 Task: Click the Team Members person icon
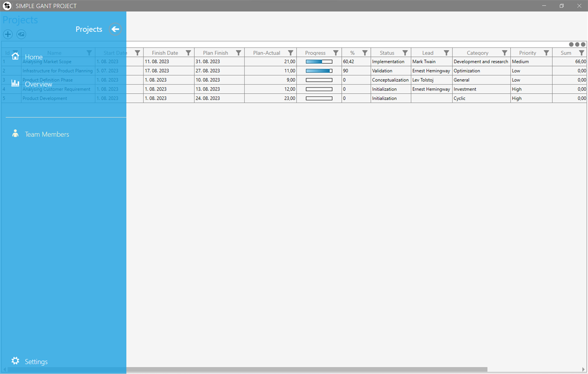16,134
